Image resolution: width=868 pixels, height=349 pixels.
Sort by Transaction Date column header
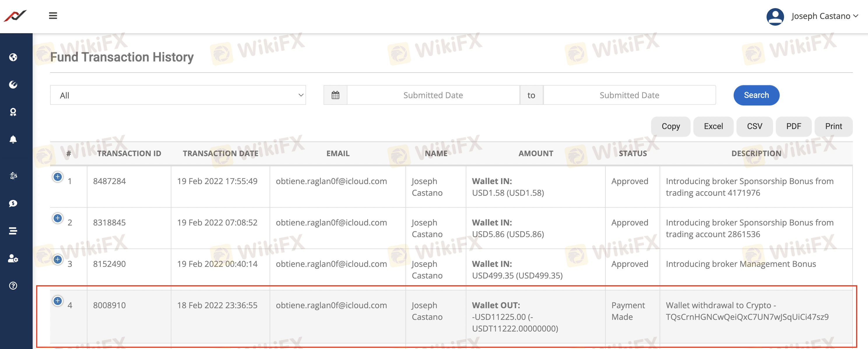point(220,154)
